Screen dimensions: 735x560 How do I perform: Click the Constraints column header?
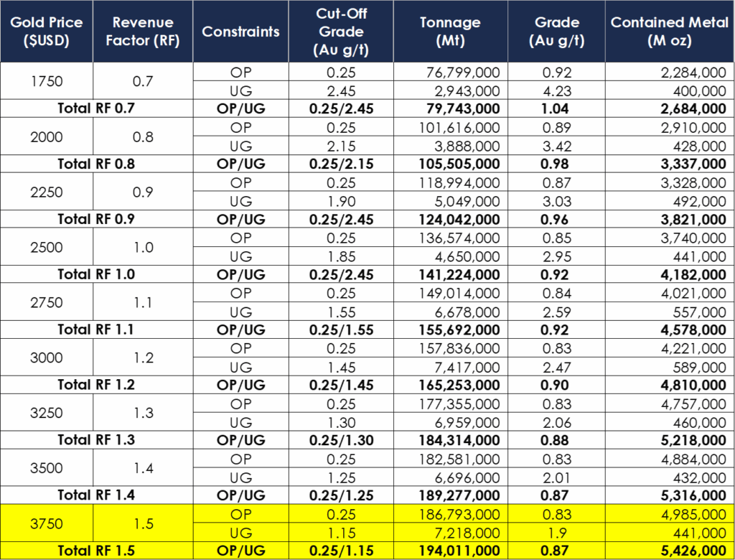(241, 32)
